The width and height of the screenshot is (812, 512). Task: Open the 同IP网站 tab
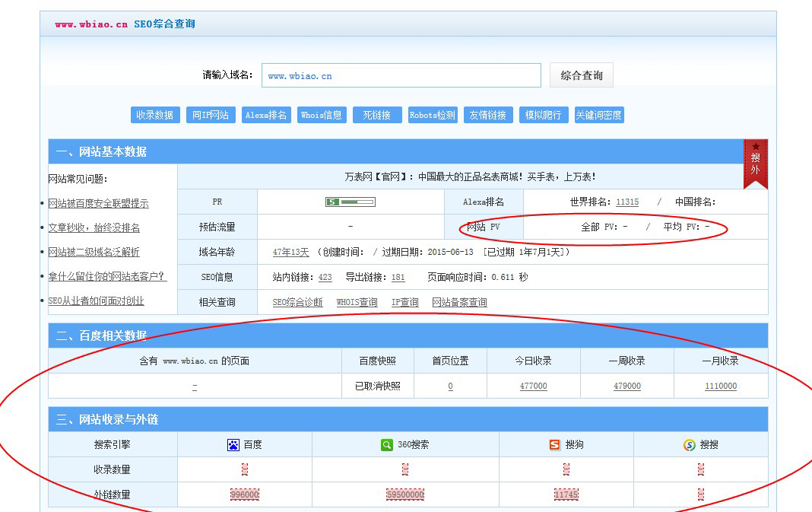click(x=211, y=115)
